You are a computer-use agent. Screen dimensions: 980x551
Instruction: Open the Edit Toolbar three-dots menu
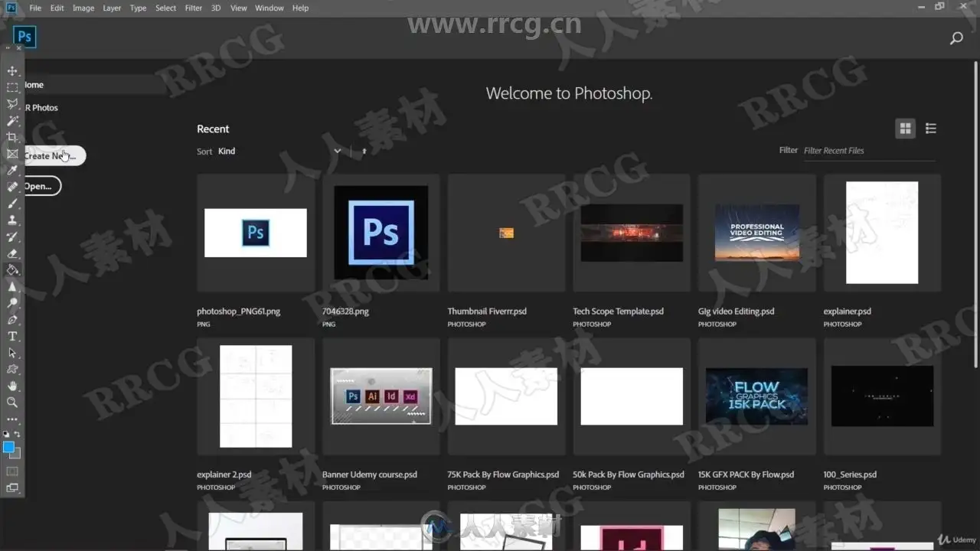(x=12, y=419)
